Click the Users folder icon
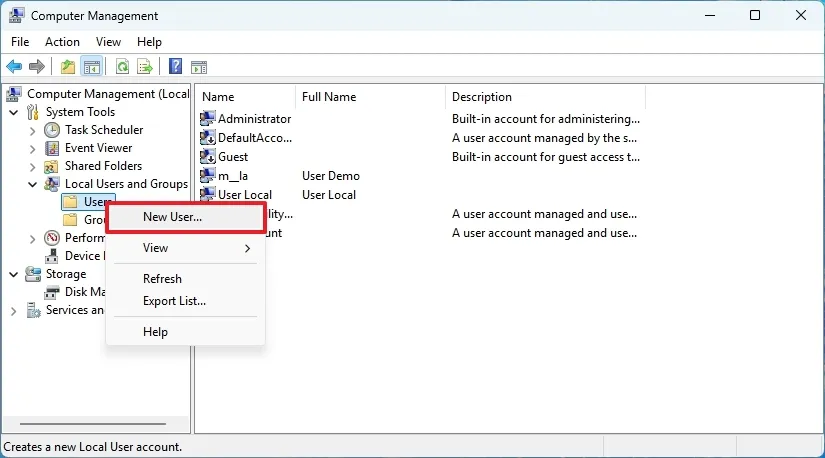The width and height of the screenshot is (825, 458). tap(71, 202)
